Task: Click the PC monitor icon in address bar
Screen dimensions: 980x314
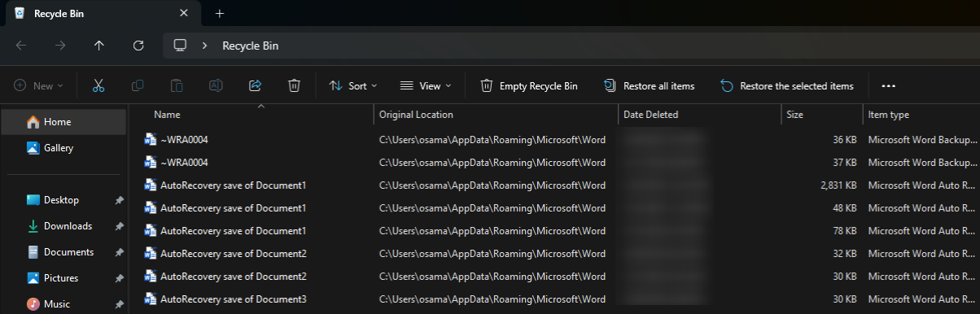Action: (x=181, y=46)
